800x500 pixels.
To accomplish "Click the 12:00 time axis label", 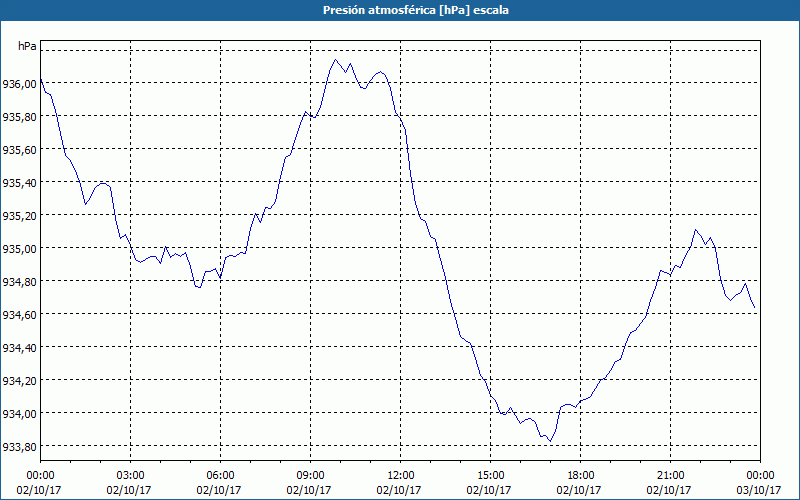I will coord(401,476).
